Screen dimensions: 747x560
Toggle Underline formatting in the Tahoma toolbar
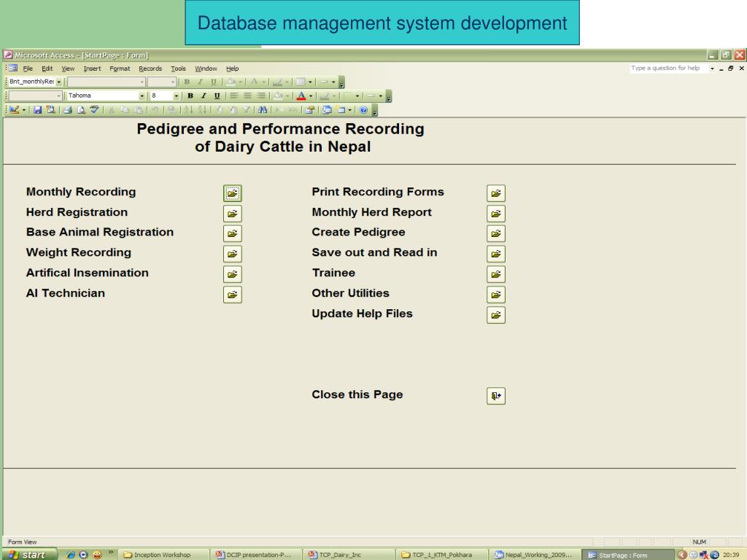tap(217, 96)
